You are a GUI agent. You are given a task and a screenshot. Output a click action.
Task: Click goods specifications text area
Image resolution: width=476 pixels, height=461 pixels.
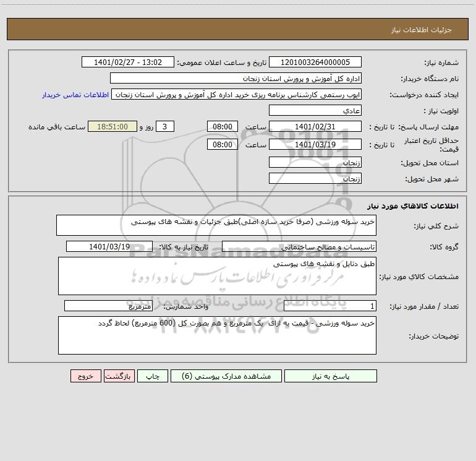point(217,276)
